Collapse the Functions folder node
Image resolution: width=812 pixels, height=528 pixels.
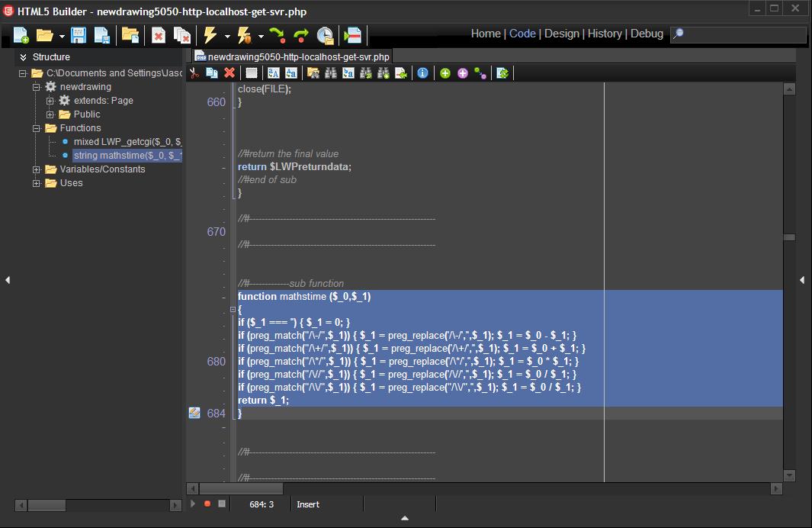(37, 128)
